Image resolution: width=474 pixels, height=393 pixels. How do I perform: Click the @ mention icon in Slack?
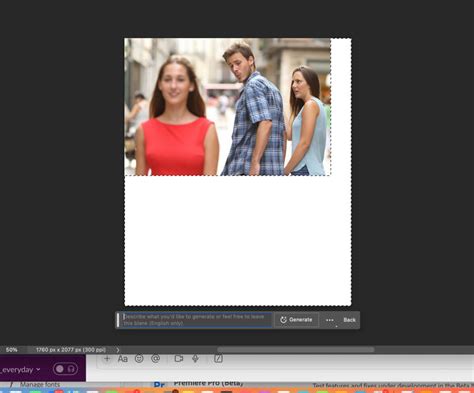[x=155, y=359]
